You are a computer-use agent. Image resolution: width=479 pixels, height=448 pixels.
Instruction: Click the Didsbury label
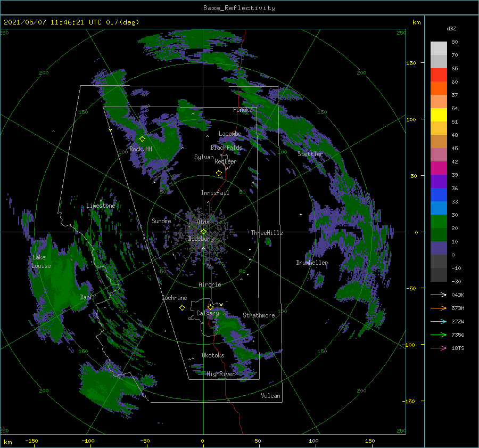click(x=201, y=239)
